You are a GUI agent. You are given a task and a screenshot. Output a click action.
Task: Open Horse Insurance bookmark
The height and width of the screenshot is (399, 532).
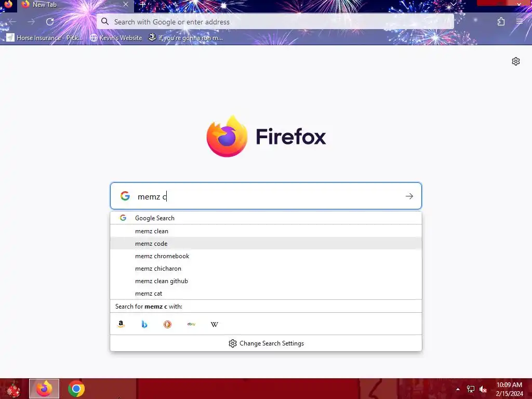tap(45, 37)
